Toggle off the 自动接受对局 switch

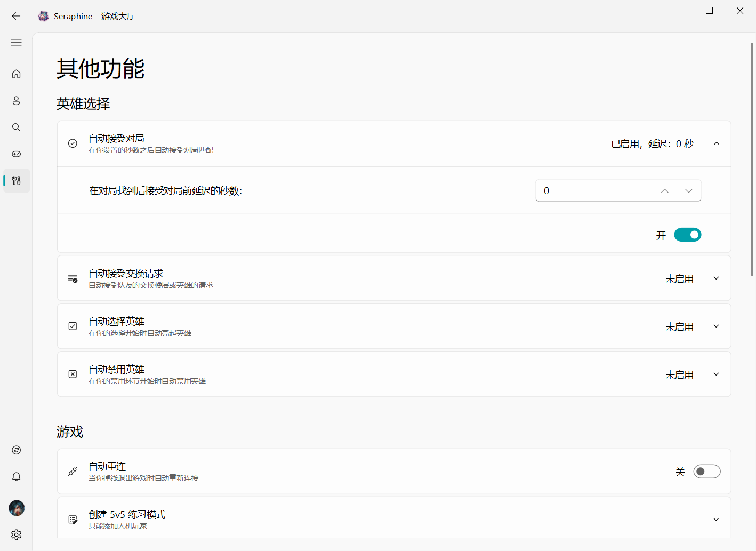pos(687,234)
